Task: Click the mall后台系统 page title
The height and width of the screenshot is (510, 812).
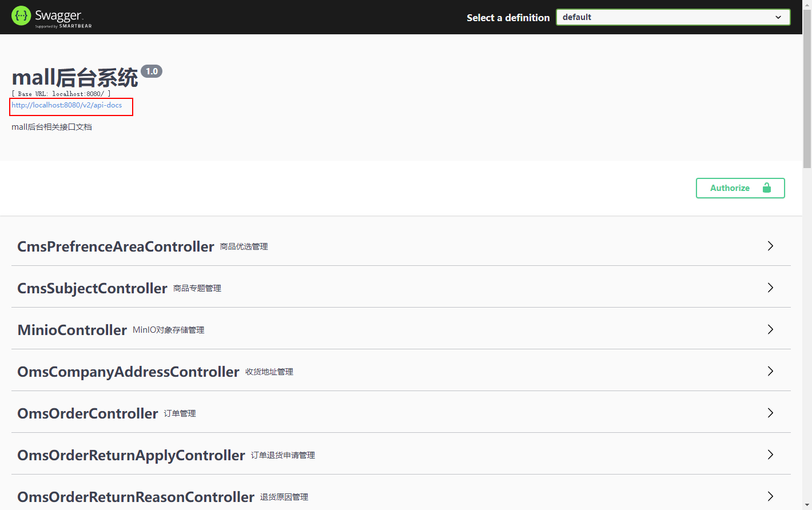Action: point(75,78)
